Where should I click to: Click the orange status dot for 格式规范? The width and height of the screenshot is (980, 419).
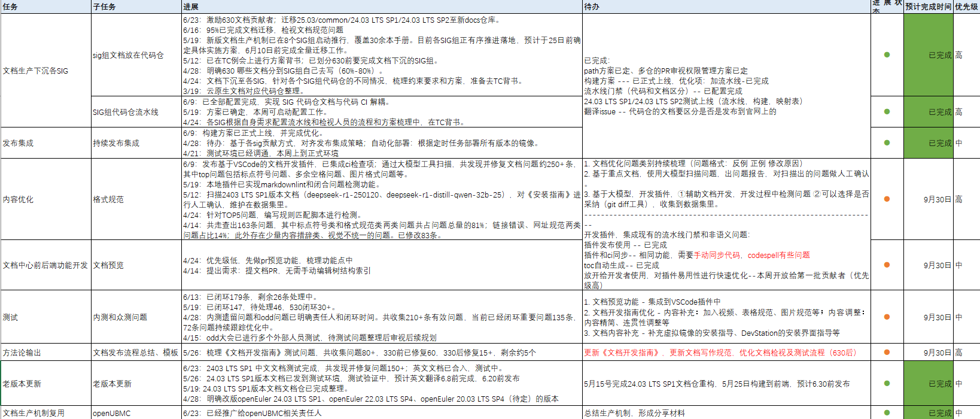887,199
